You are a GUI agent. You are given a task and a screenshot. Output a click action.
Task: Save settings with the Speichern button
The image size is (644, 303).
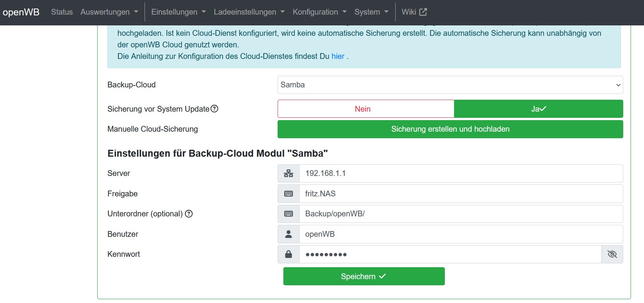coord(364,276)
